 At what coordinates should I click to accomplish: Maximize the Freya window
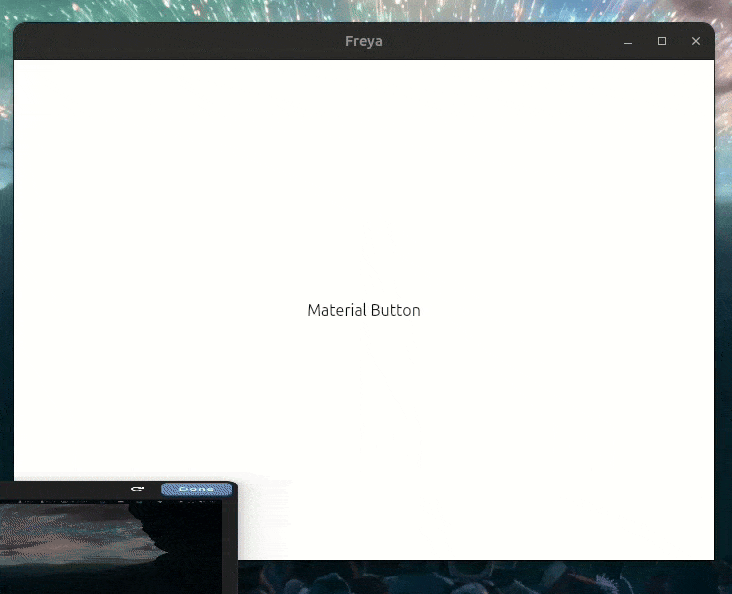662,42
